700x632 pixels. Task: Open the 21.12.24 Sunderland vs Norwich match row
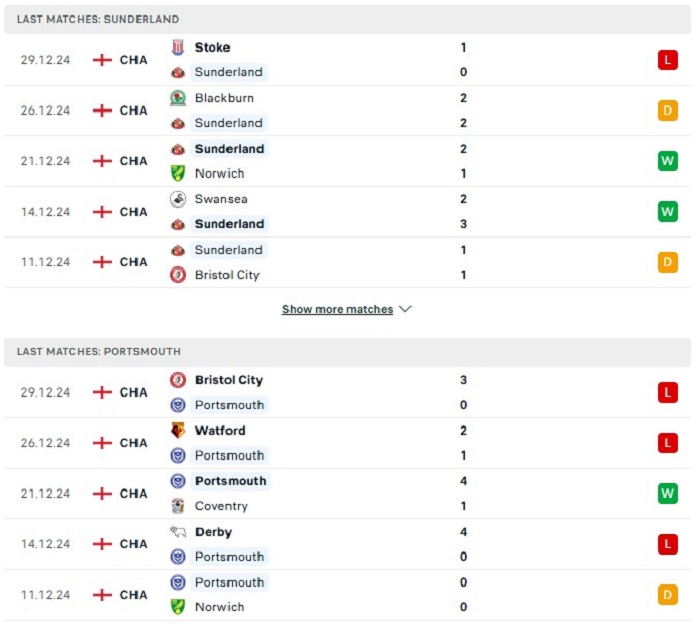[x=347, y=161]
